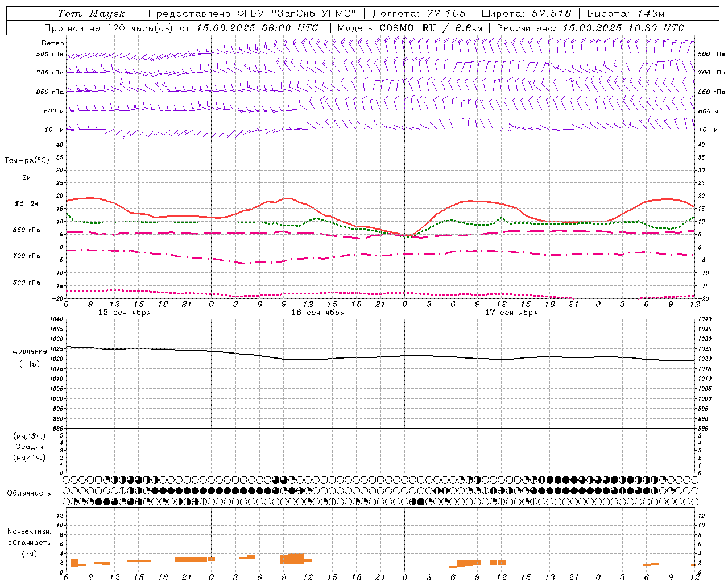Click the Td 2м dew point legend label
The image size is (728, 582).
pyautogui.click(x=27, y=203)
